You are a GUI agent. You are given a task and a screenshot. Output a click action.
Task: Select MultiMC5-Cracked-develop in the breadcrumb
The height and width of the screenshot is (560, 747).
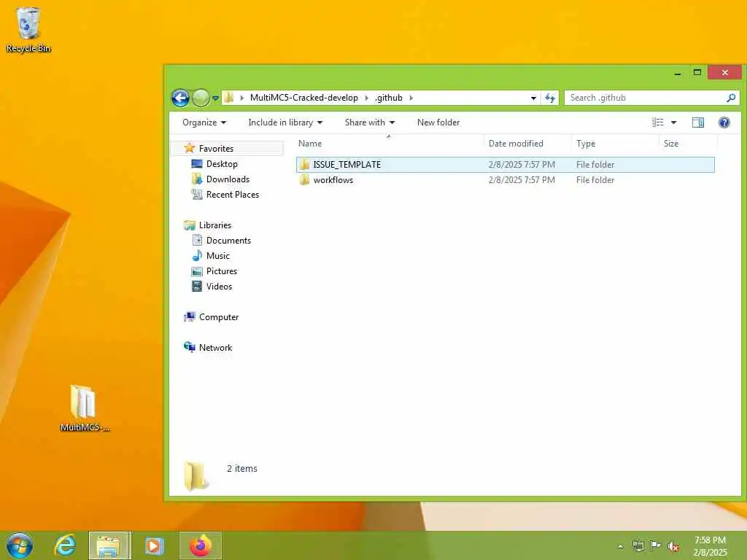[303, 98]
